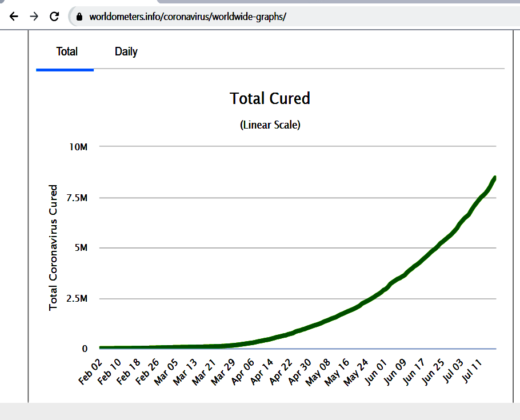Click the May 08 x-axis date label
Viewport: 520px width, 420px height.
(318, 373)
